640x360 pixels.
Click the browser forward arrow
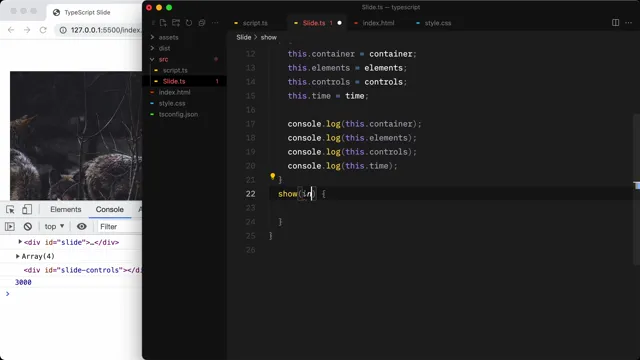coord(27,30)
